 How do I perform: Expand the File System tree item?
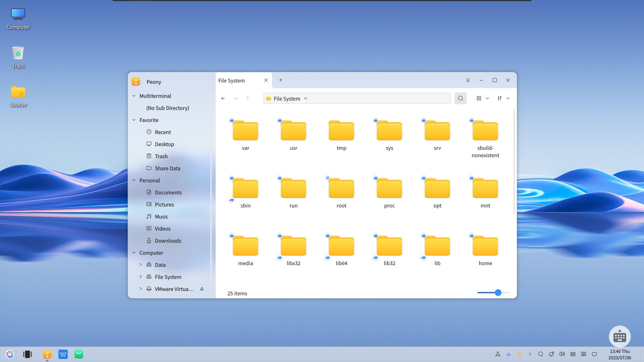141,277
